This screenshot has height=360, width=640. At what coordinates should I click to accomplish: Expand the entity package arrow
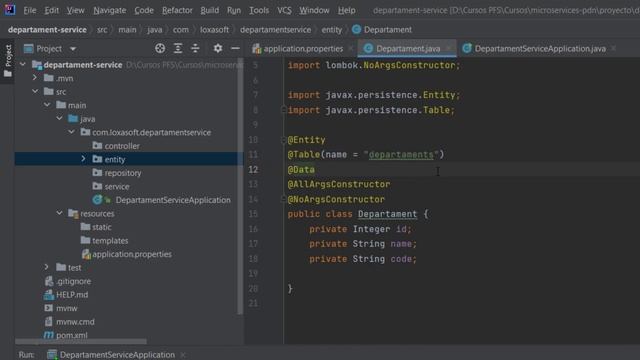tap(84, 159)
